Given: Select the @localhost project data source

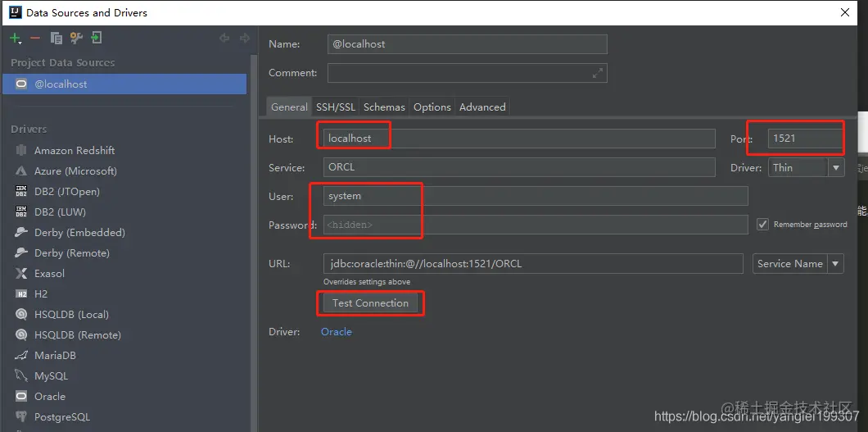Looking at the screenshot, I should click(x=124, y=84).
